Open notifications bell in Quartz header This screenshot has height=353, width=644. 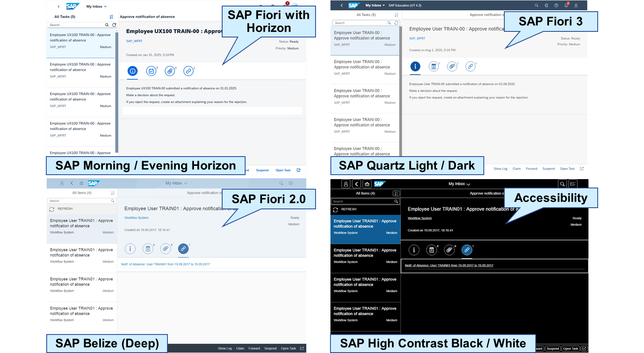pos(566,5)
